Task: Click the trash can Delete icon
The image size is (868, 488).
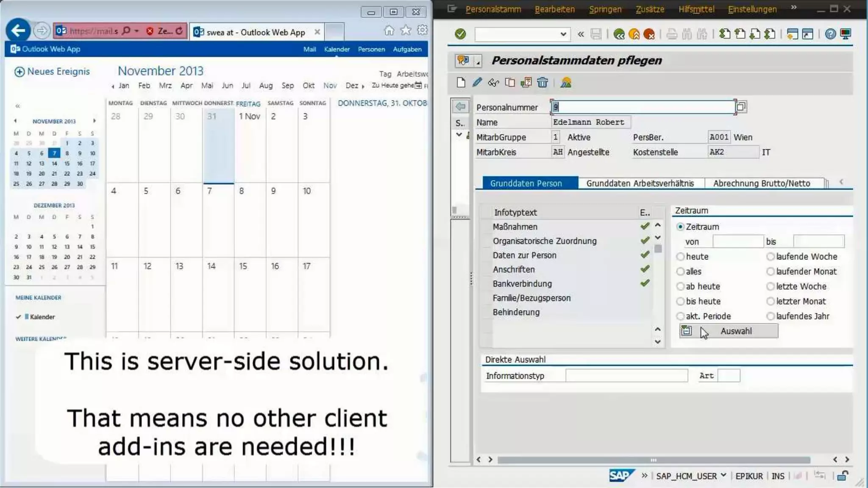Action: click(542, 82)
